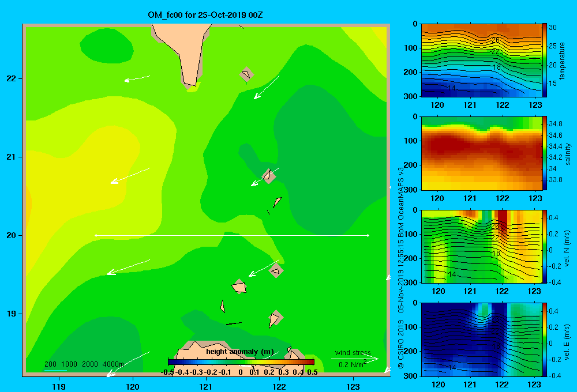Click the longitude label '119' on map

point(59,386)
